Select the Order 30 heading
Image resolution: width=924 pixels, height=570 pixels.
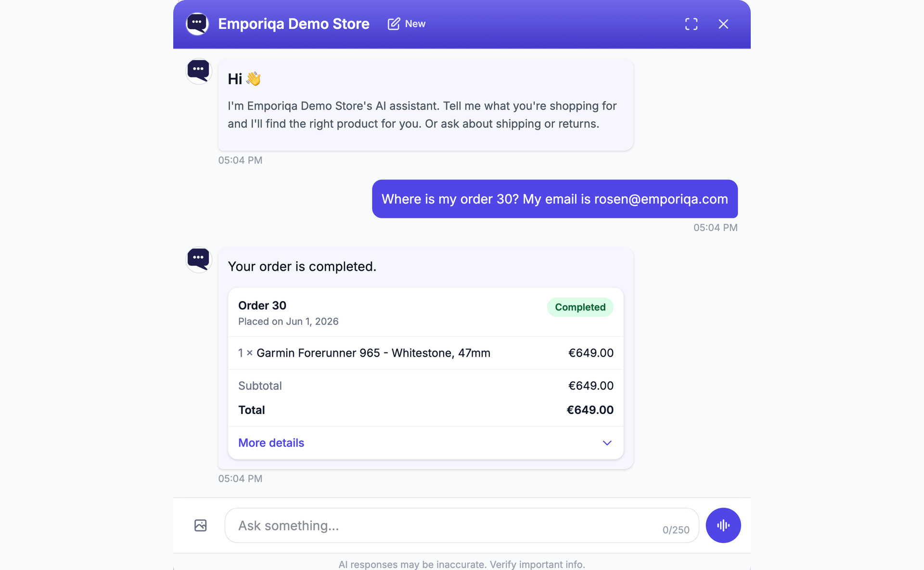(x=262, y=306)
